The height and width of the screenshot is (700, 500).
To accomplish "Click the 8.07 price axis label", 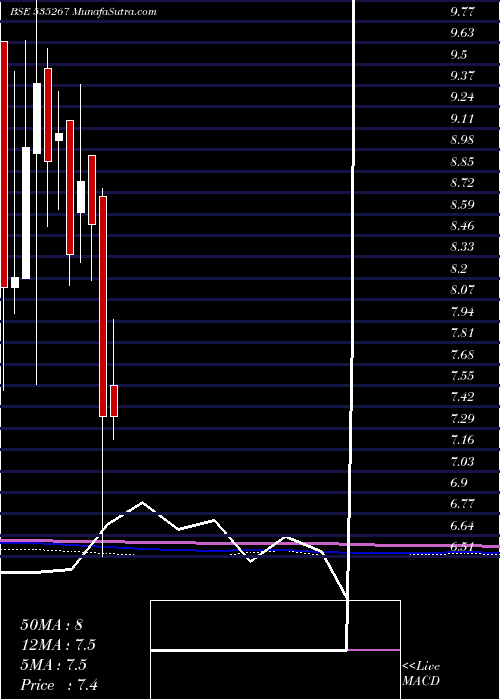I will (462, 291).
